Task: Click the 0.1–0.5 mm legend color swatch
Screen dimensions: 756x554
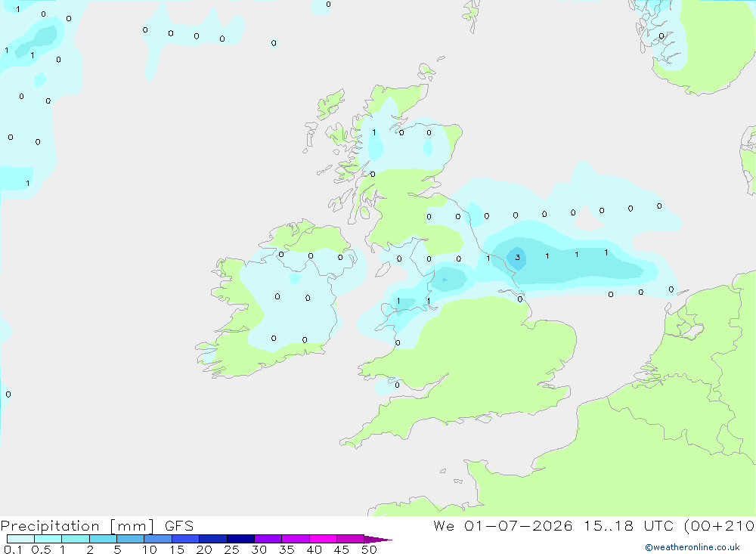Action: pyautogui.click(x=20, y=539)
